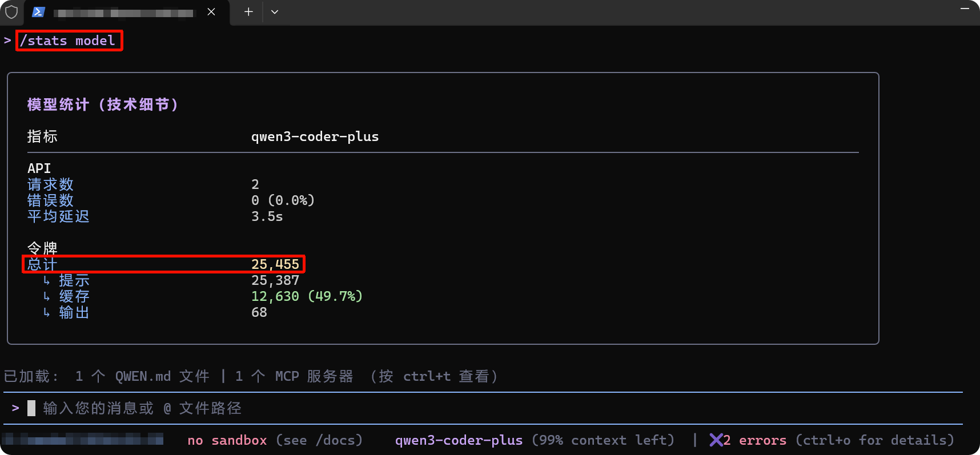
Task: Click the 模型统计 (技术细节) heading
Action: (103, 104)
